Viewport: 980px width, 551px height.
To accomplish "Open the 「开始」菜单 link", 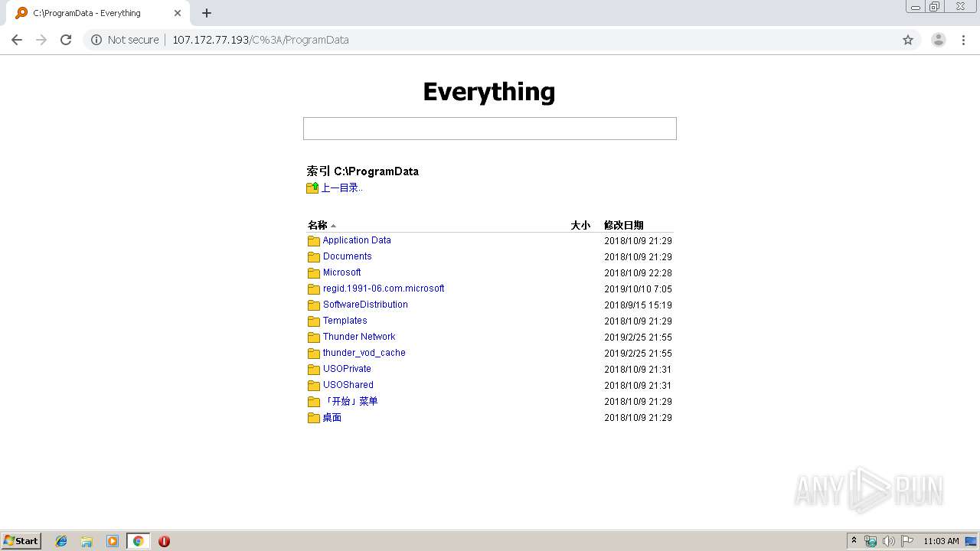I will pos(351,401).
